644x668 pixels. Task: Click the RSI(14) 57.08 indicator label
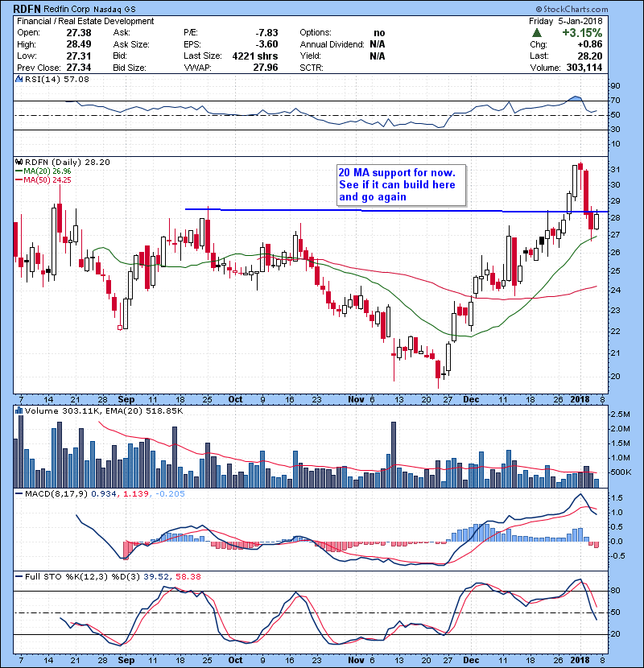56,79
